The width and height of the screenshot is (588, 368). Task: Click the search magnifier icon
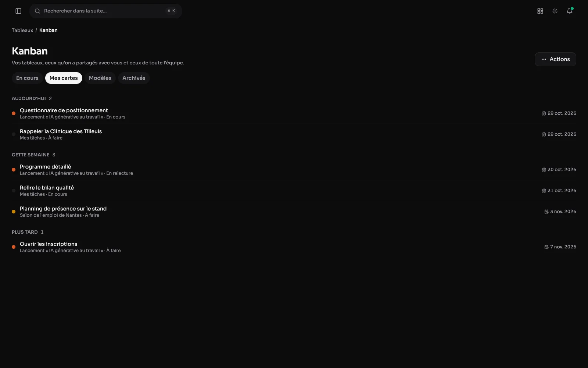(37, 11)
